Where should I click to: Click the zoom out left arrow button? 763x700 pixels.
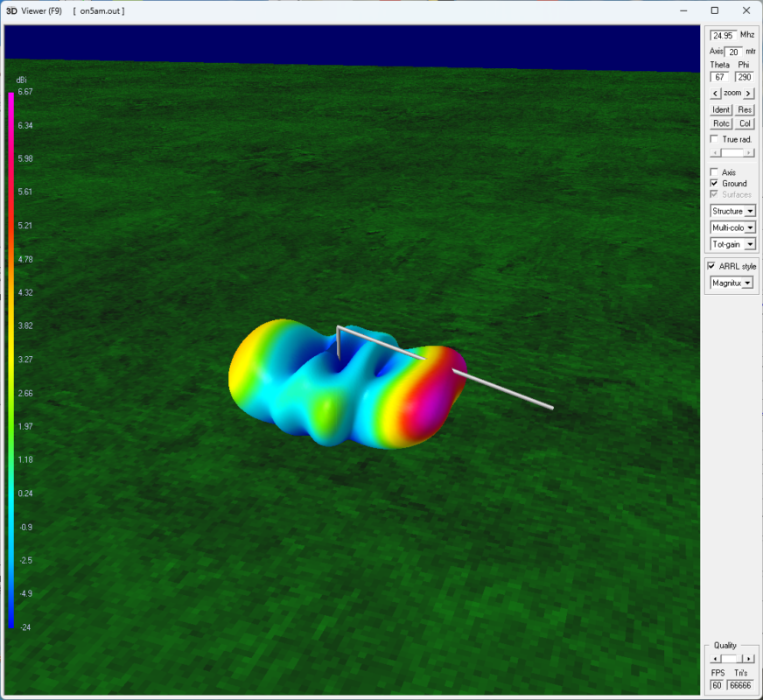tap(714, 94)
